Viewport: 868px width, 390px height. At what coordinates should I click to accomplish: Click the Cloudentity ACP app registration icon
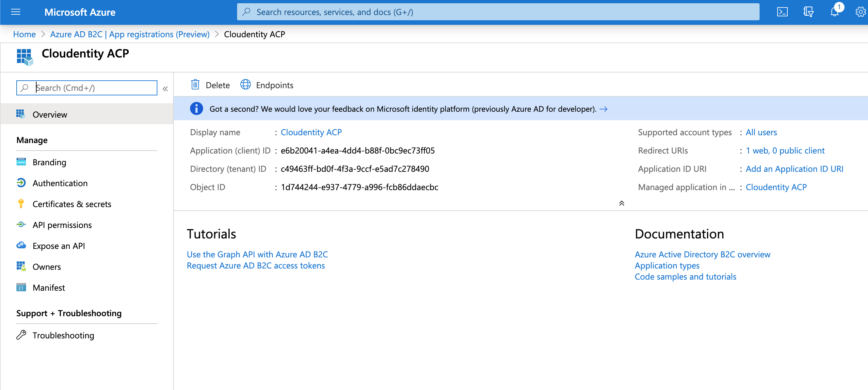tap(24, 57)
